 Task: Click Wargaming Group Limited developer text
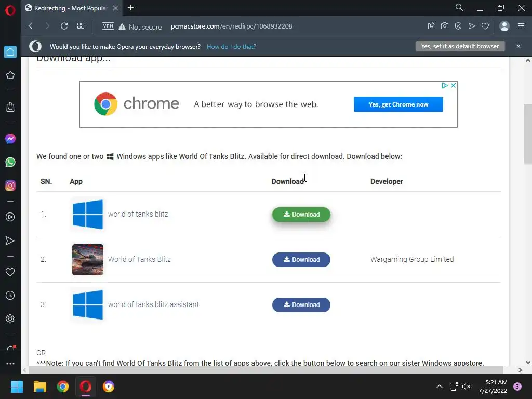pyautogui.click(x=412, y=259)
